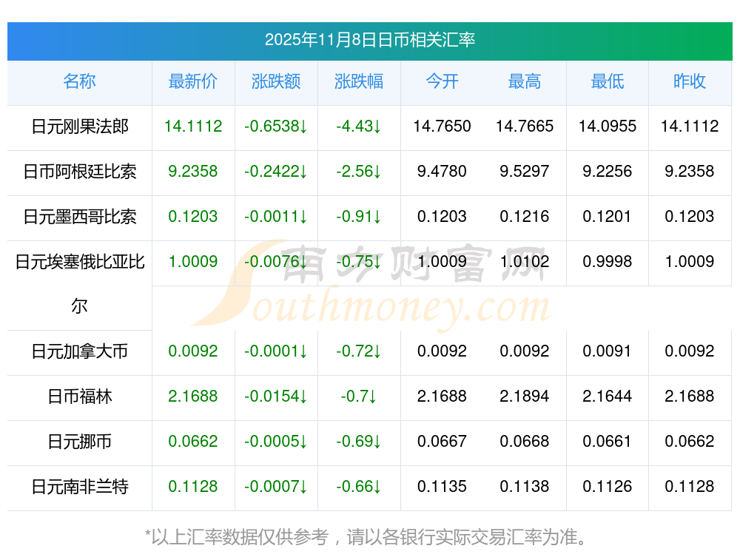
Task: Click the change value -0.0154↓
Action: point(276,397)
